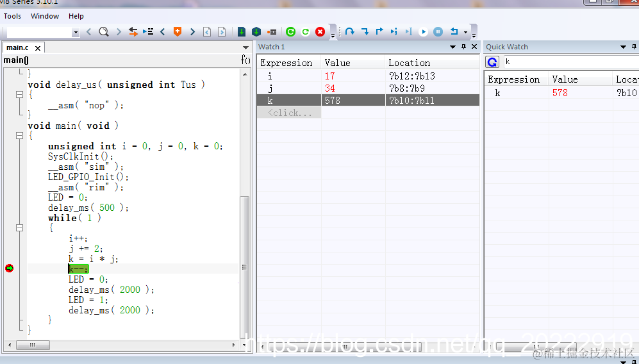639x364 pixels.
Task: Open the Help menu
Action: (76, 16)
